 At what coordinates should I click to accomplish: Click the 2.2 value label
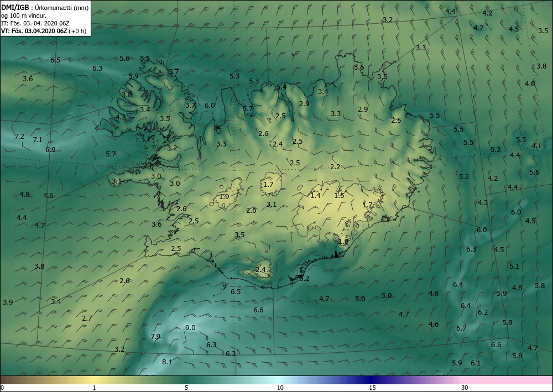click(x=335, y=167)
